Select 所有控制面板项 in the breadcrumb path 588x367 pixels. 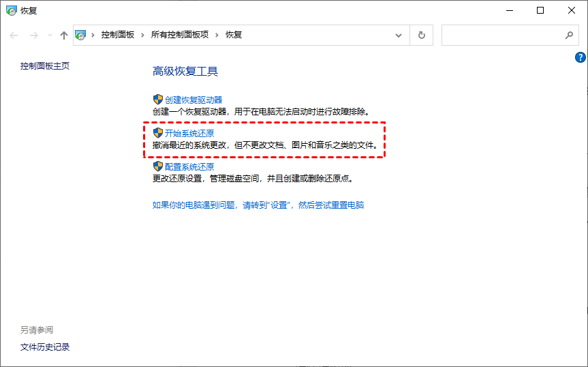click(x=180, y=35)
